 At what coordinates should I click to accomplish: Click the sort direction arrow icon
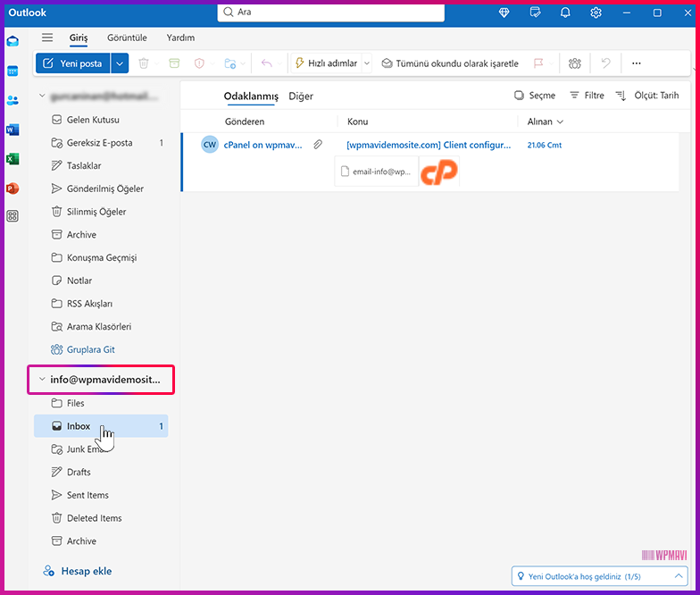(x=621, y=96)
